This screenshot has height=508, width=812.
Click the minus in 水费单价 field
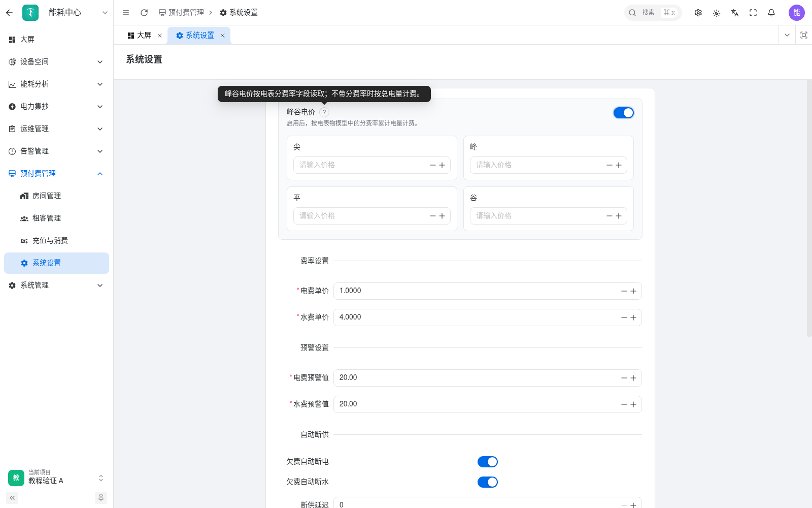coord(624,317)
